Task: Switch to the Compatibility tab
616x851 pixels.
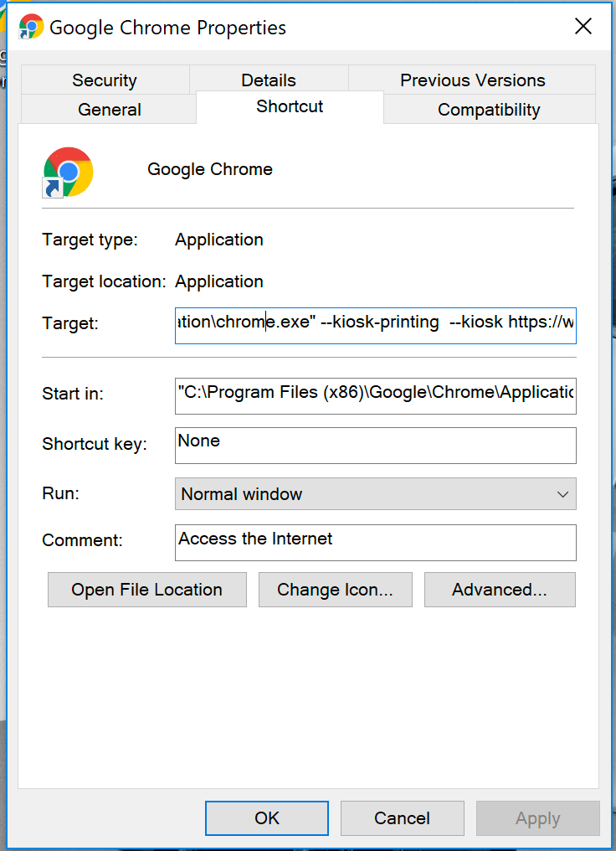Action: click(x=489, y=110)
